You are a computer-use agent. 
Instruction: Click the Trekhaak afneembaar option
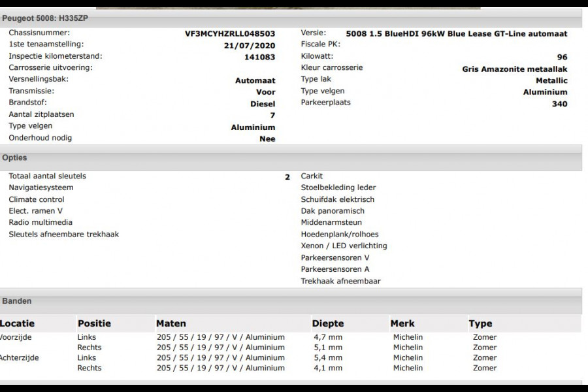pos(340,282)
